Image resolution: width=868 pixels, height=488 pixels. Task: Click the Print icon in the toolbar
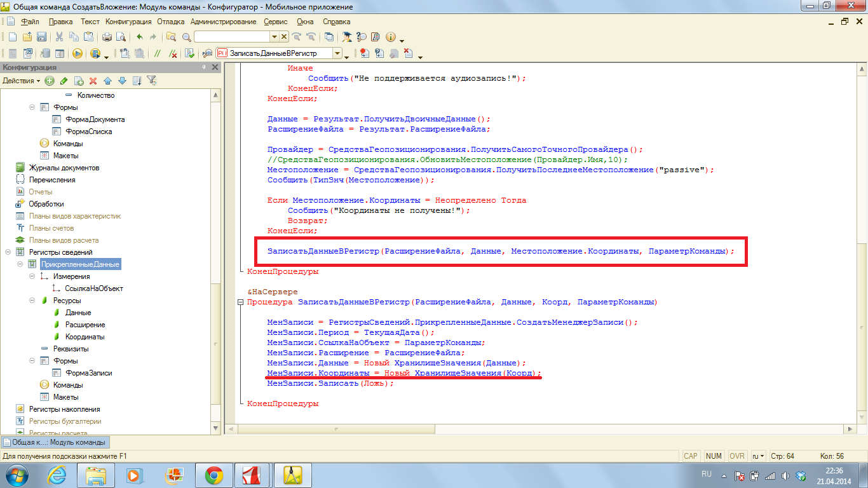pyautogui.click(x=107, y=37)
